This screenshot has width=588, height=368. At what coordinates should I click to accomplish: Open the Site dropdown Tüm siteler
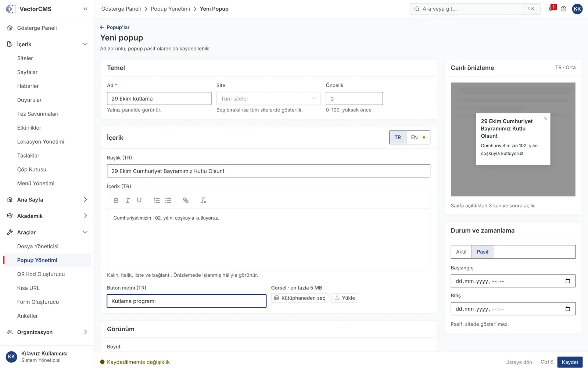268,99
